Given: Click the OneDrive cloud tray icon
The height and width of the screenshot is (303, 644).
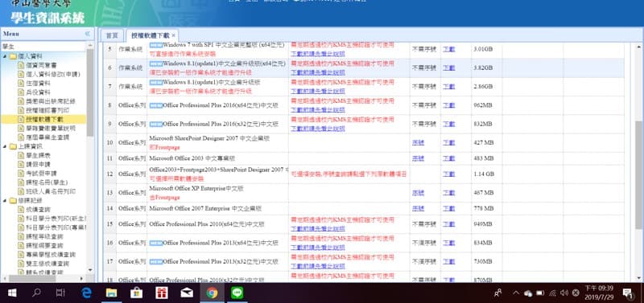Looking at the screenshot, I should 528,293.
